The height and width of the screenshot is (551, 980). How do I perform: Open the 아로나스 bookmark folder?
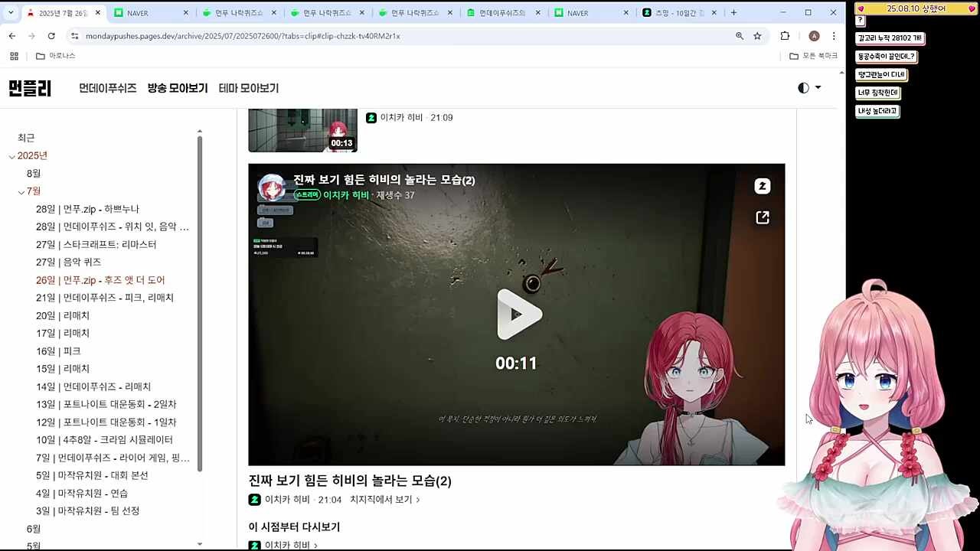[56, 56]
